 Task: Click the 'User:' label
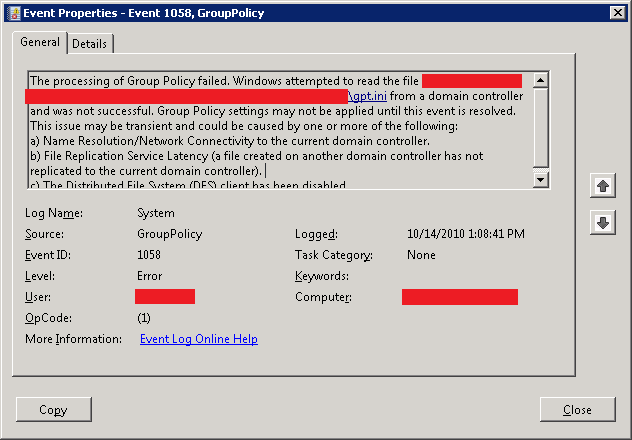tap(38, 297)
